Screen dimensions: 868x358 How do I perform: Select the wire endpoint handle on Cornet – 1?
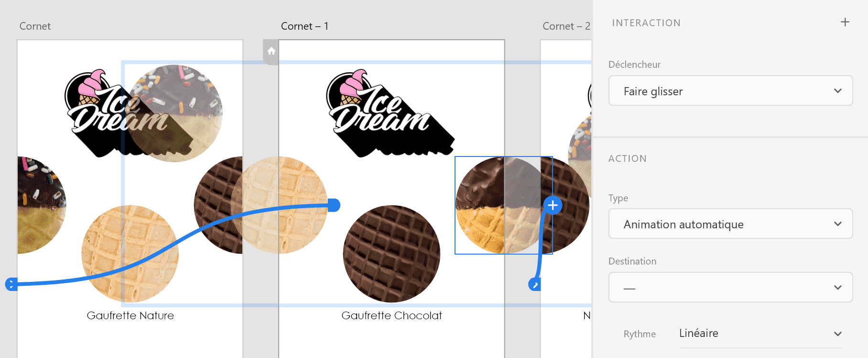coord(334,205)
